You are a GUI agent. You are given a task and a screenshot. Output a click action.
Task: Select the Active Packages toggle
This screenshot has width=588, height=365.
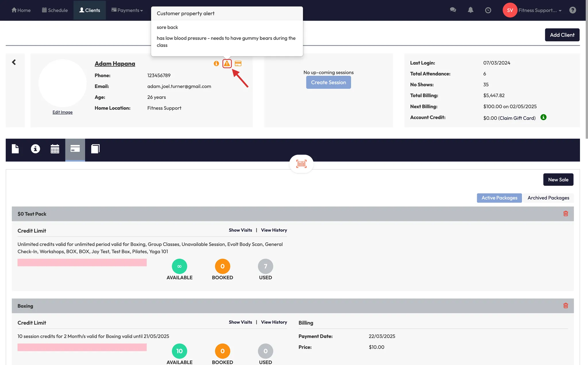(499, 198)
